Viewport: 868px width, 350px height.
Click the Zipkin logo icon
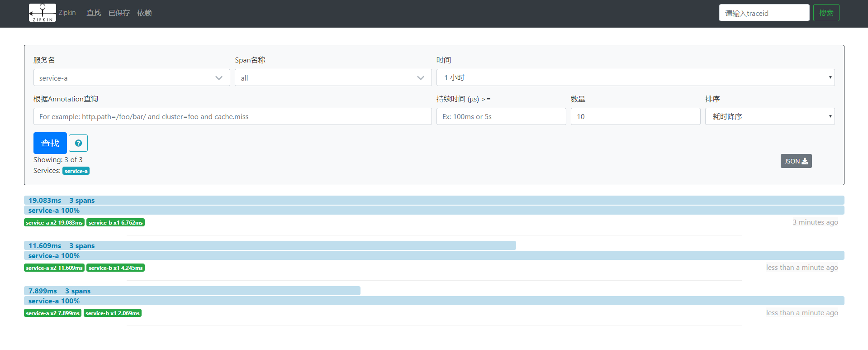point(43,13)
